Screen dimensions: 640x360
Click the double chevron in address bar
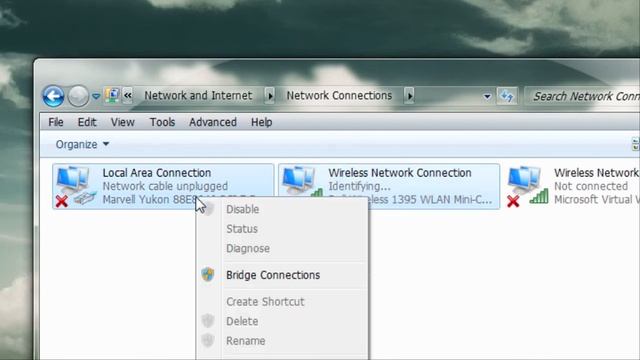click(128, 96)
